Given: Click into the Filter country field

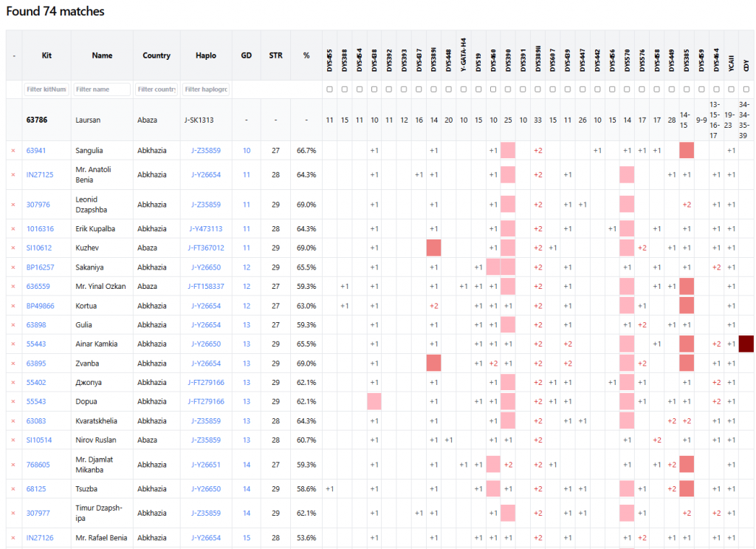Looking at the screenshot, I should 157,89.
